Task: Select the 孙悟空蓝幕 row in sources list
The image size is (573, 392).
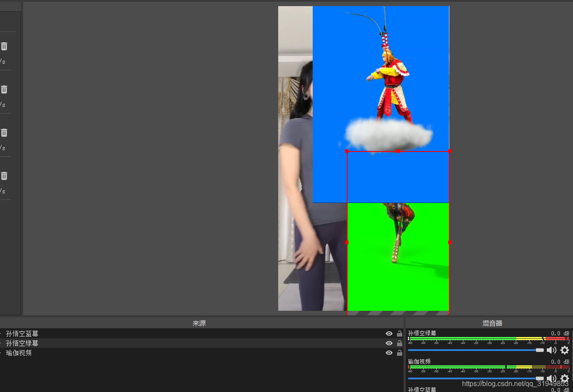Action: point(201,334)
